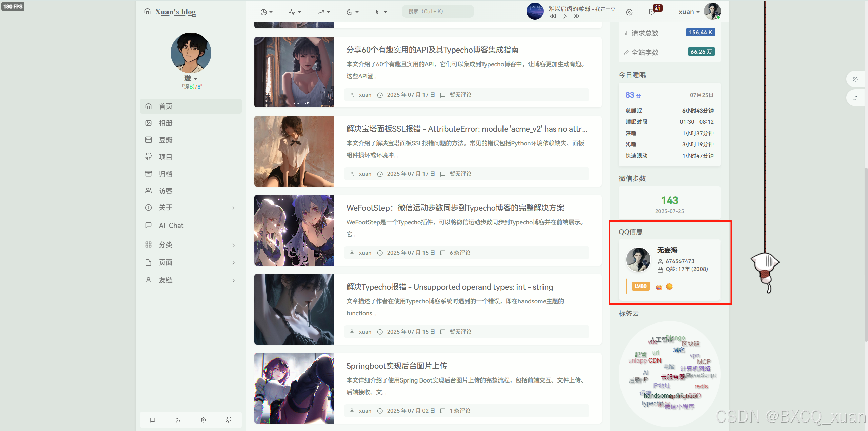Image resolution: width=868 pixels, height=431 pixels.
Task: Click the home icon beside Xuan's blog
Action: click(147, 12)
